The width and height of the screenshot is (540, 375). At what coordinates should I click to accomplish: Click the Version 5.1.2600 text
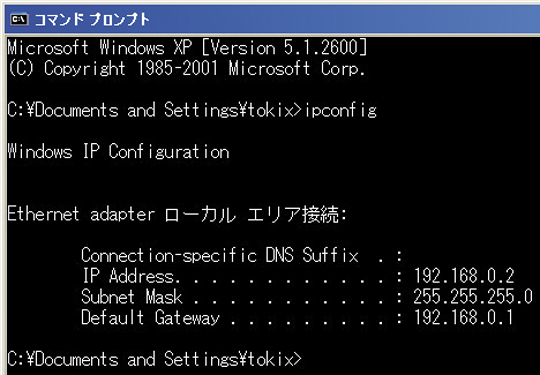(284, 48)
